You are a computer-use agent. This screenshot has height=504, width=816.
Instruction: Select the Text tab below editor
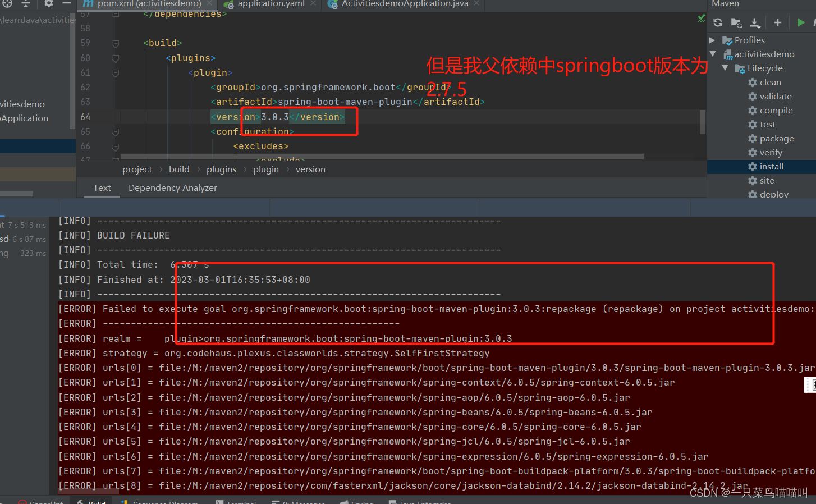tap(102, 188)
